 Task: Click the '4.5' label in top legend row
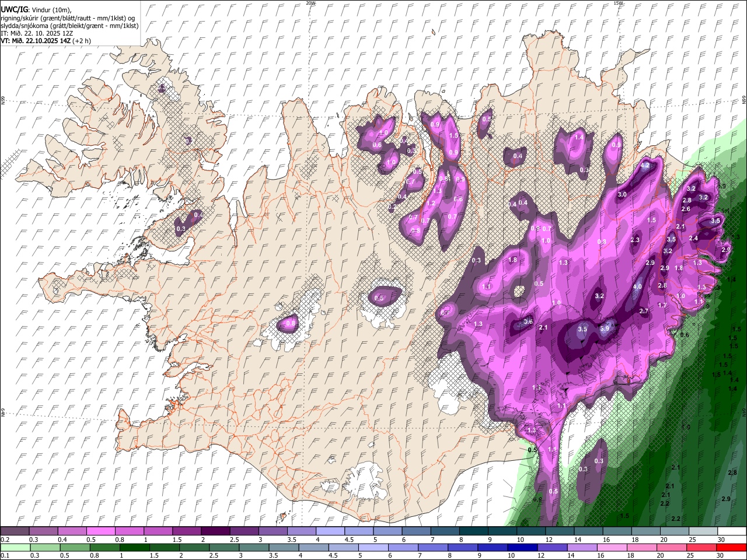[349, 540]
